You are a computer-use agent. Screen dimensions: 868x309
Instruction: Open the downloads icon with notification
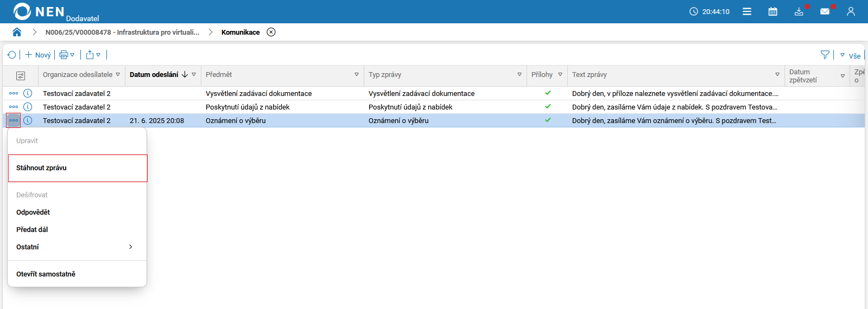point(799,11)
